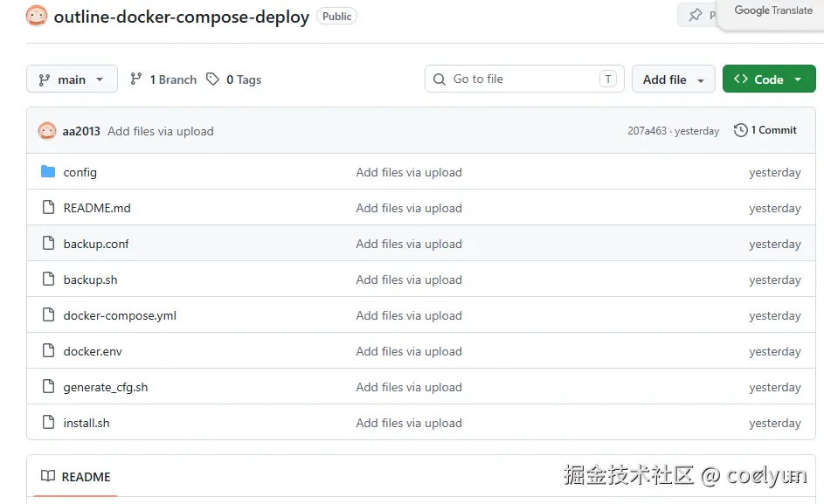Screen dimensions: 824x504
Task: Click the aa2013 commit author avatar
Action: (47, 131)
